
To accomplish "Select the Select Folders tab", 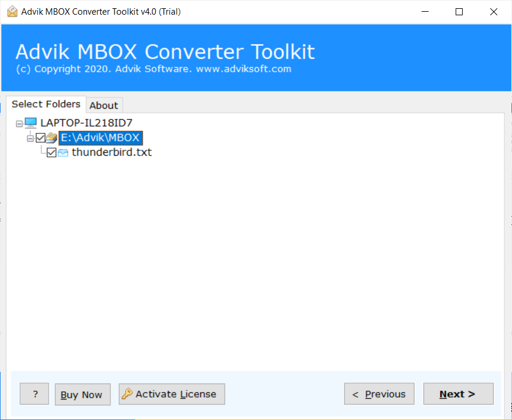I will tap(46, 104).
